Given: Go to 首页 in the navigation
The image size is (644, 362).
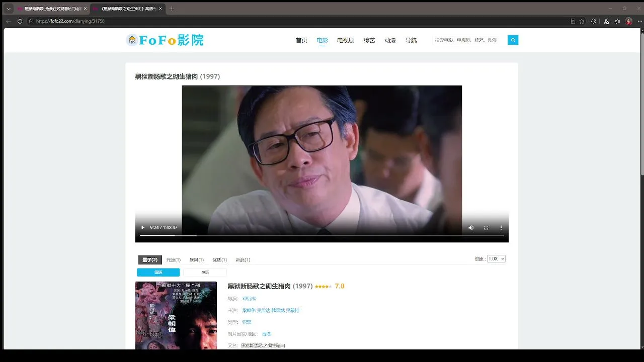Looking at the screenshot, I should click(x=301, y=40).
